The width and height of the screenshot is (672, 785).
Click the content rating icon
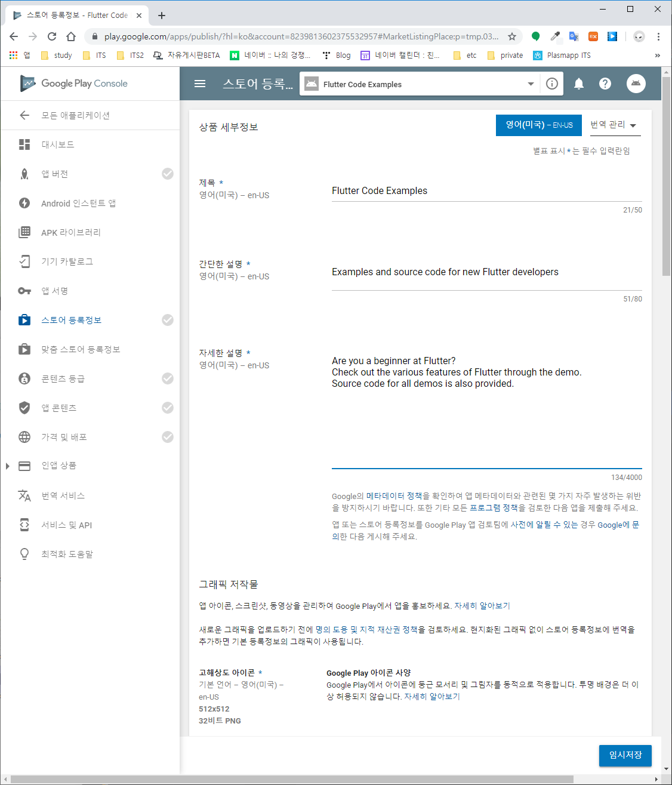(24, 378)
